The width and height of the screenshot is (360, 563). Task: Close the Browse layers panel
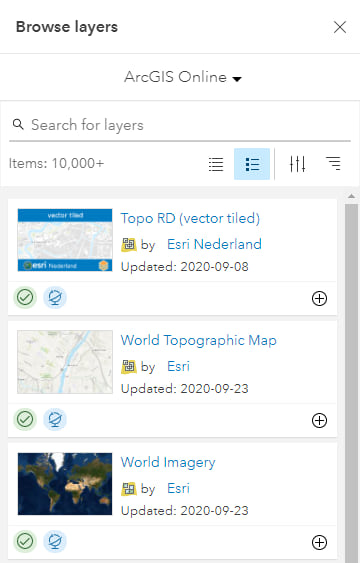pyautogui.click(x=340, y=27)
